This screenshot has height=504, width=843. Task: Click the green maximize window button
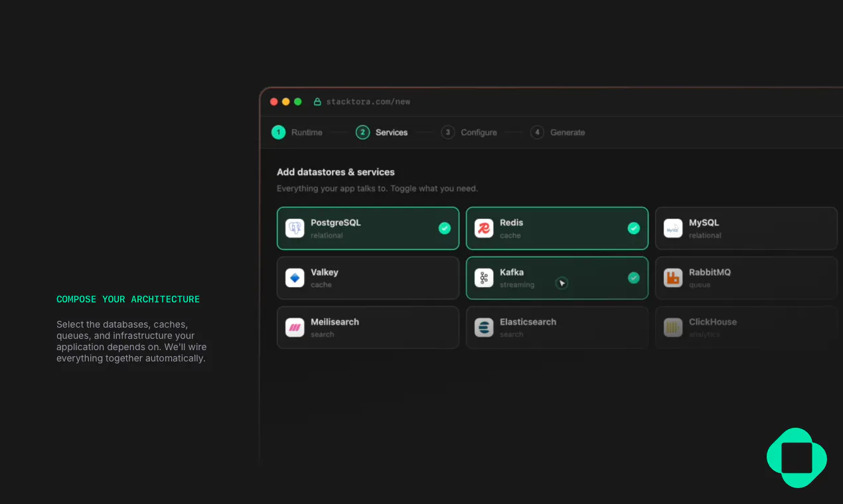(298, 101)
